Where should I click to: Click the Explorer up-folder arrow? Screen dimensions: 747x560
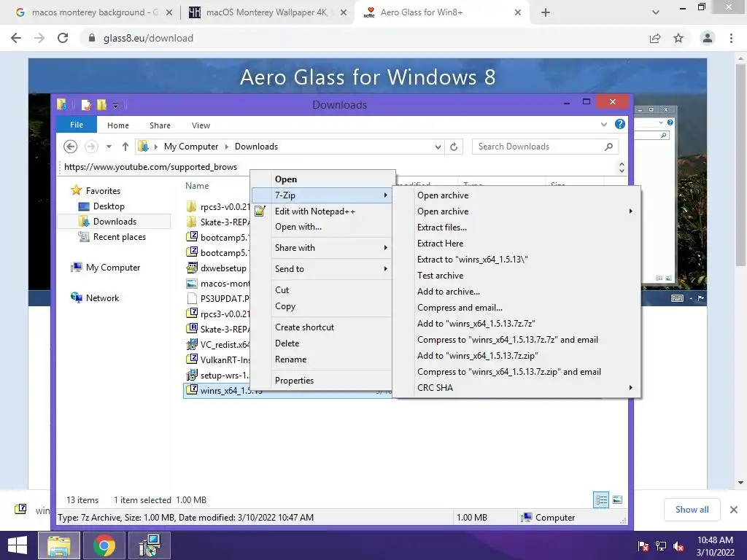coord(125,147)
